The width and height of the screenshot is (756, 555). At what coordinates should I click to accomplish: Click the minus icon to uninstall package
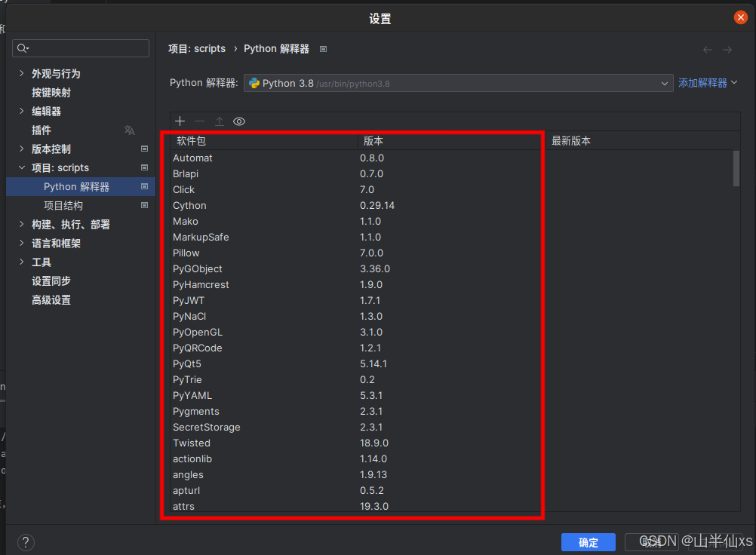pyautogui.click(x=200, y=121)
